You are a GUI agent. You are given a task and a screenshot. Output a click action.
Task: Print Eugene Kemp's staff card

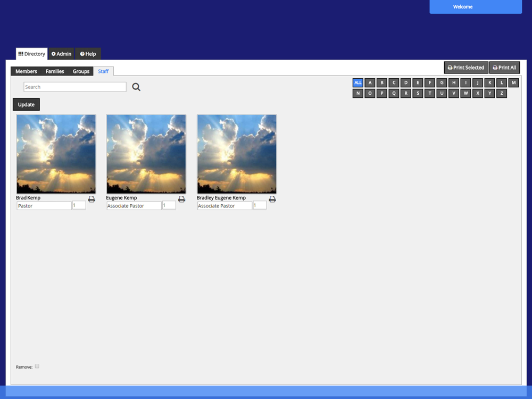coord(181,199)
